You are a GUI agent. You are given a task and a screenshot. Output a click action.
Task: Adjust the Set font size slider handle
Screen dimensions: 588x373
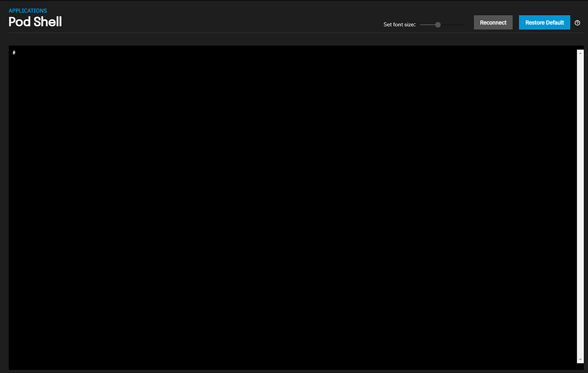pyautogui.click(x=438, y=25)
